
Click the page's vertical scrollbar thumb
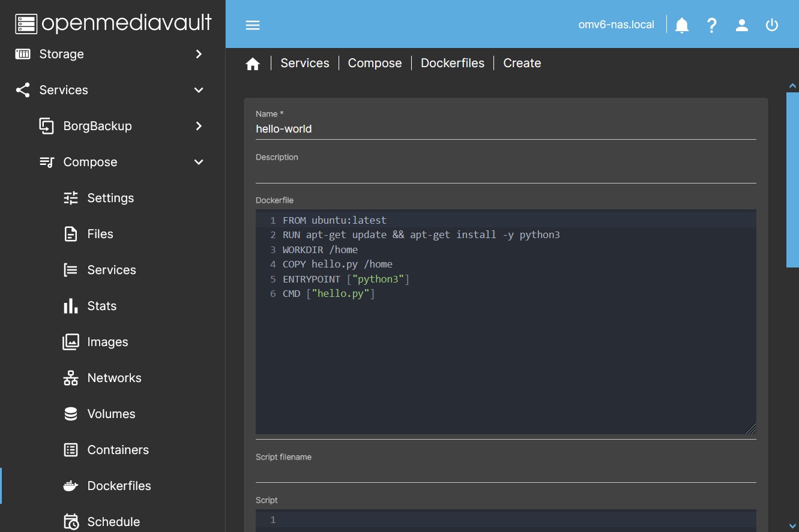(792, 180)
